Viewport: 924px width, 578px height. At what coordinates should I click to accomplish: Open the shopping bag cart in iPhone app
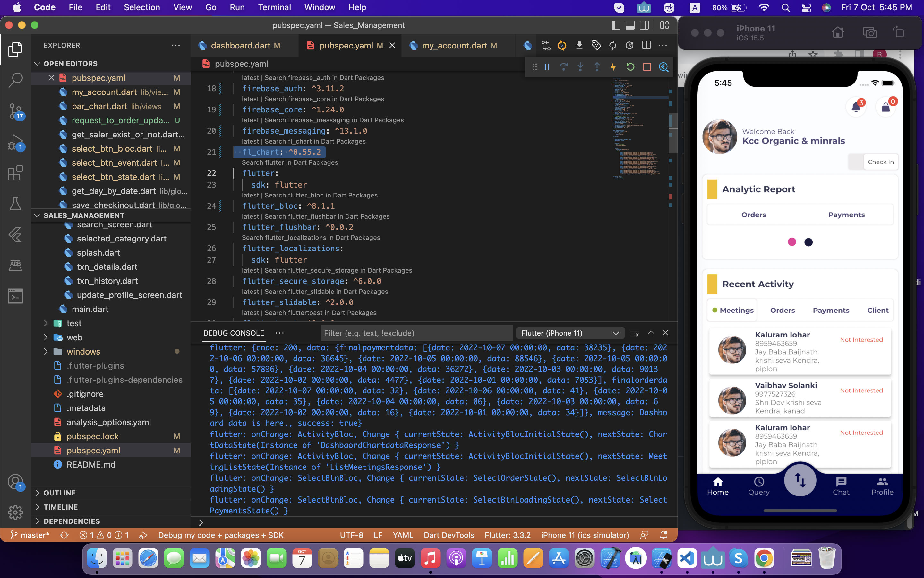coord(886,108)
